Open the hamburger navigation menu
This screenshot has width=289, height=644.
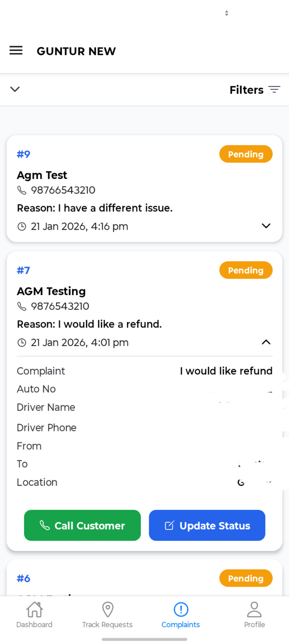16,51
